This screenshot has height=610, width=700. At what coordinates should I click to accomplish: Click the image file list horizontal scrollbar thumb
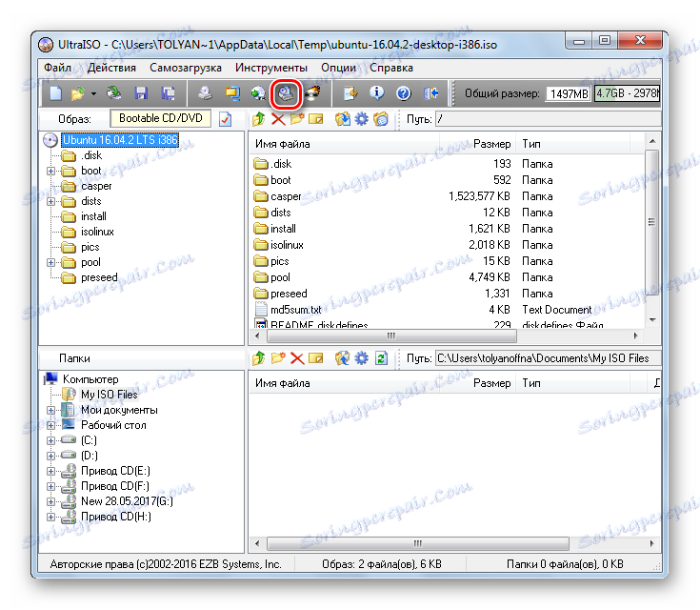pos(391,335)
